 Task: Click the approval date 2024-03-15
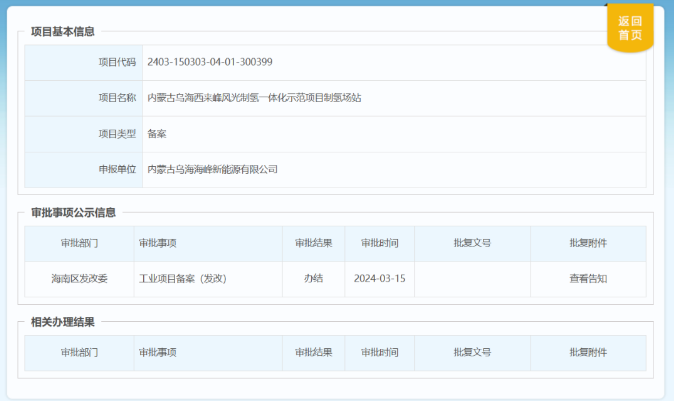click(x=379, y=278)
